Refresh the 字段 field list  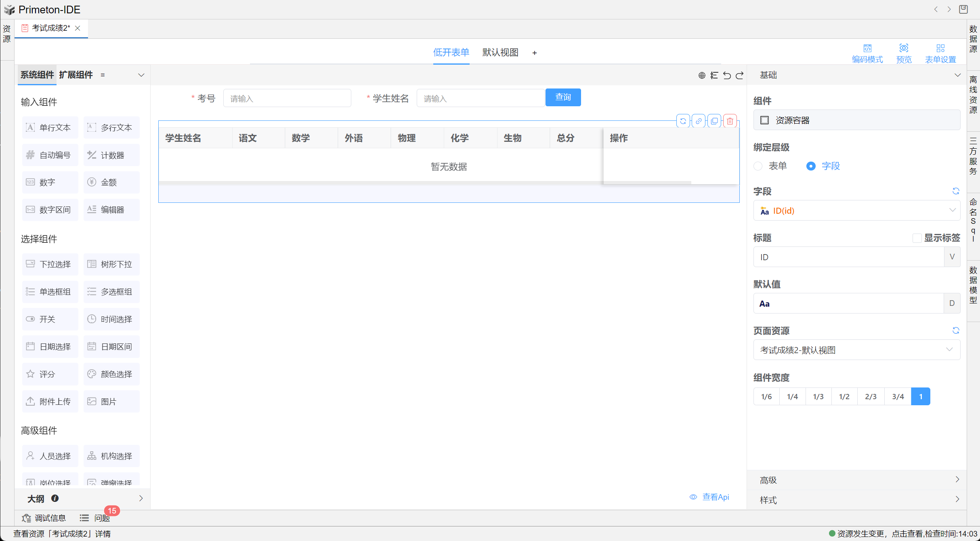pyautogui.click(x=956, y=191)
